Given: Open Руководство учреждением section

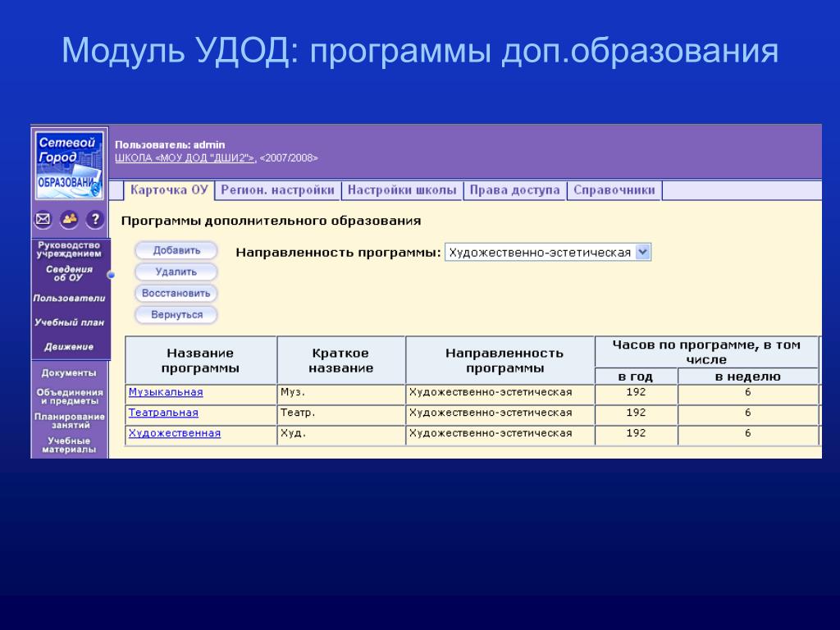Looking at the screenshot, I should 69,249.
